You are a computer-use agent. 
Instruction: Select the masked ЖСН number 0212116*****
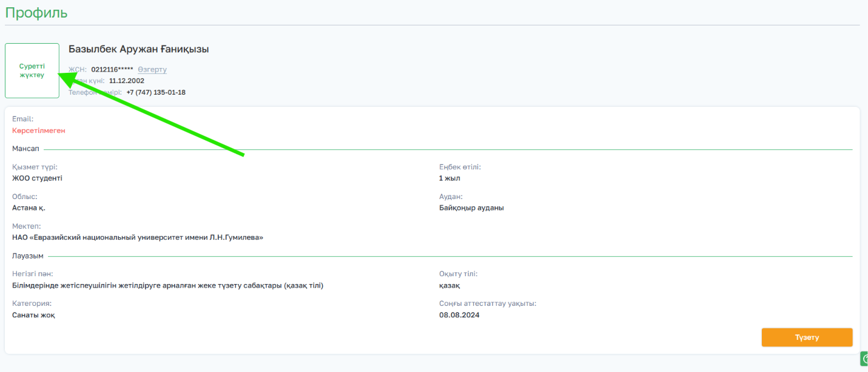click(112, 69)
